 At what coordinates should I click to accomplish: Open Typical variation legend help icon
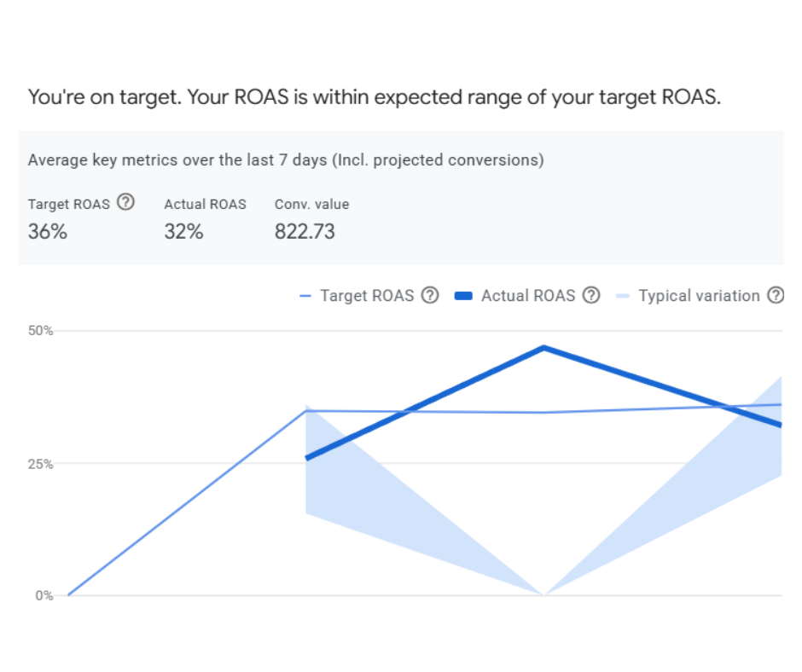[x=776, y=295]
